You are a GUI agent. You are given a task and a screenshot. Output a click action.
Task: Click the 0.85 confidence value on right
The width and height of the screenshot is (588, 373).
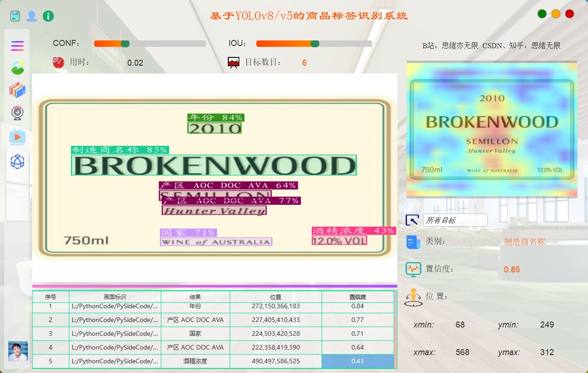tap(512, 270)
